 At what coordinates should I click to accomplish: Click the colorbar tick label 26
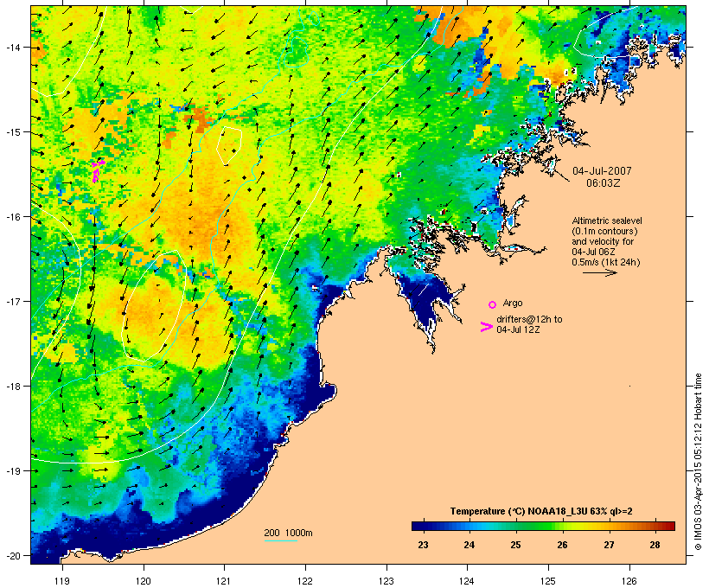pyautogui.click(x=562, y=545)
